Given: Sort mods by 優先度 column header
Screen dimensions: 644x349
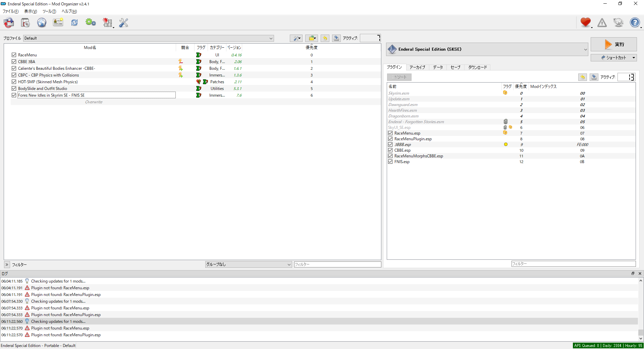Looking at the screenshot, I should pyautogui.click(x=312, y=48).
